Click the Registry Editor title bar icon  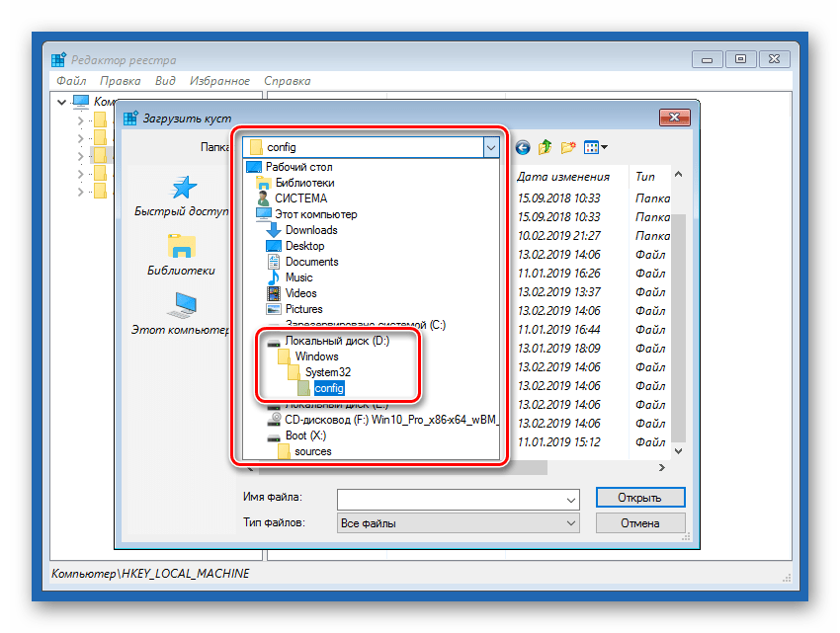click(58, 59)
